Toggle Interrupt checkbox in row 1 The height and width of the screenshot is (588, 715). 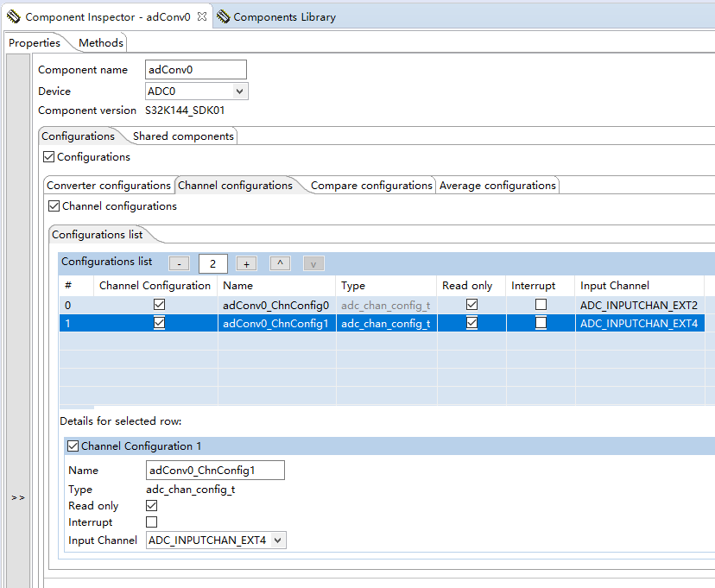541,323
